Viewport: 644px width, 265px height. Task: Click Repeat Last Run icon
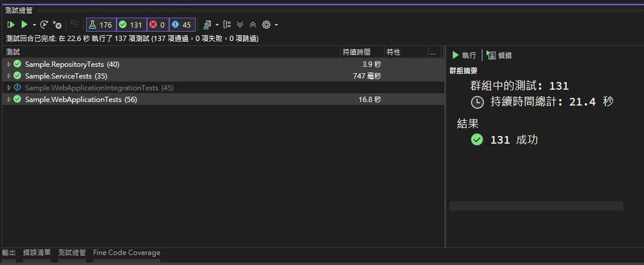[44, 25]
